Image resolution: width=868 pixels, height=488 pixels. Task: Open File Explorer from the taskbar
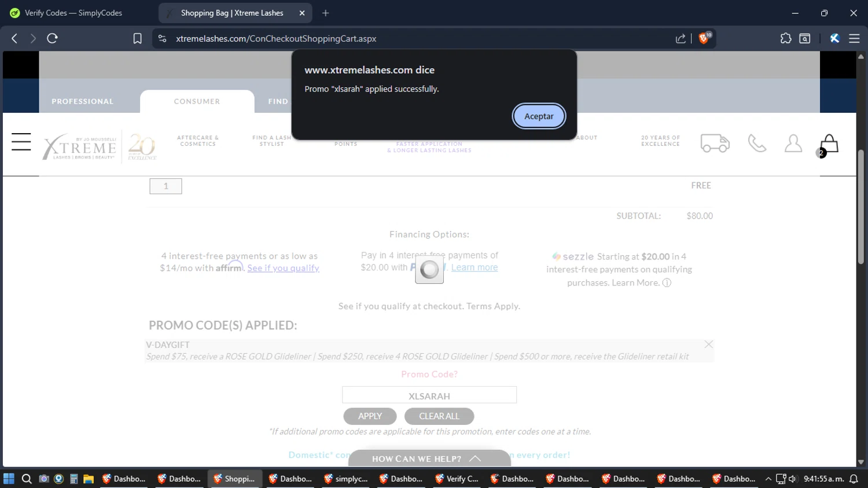point(89,479)
